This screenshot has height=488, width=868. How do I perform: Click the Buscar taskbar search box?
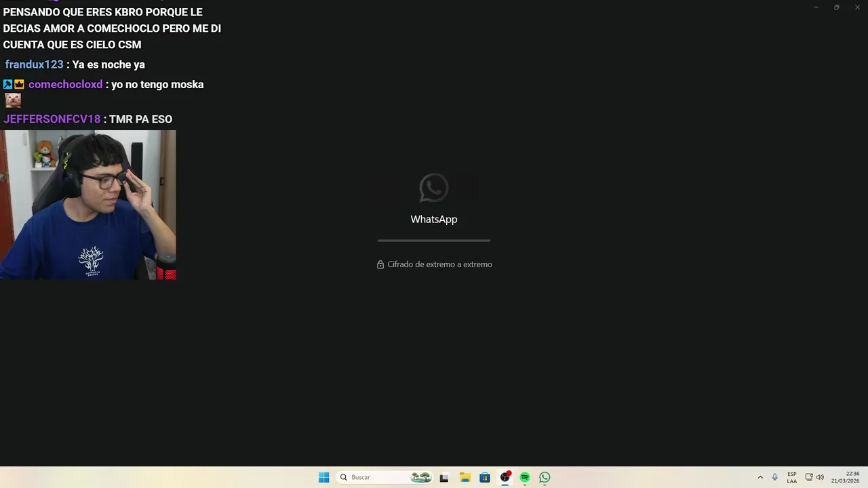click(384, 477)
